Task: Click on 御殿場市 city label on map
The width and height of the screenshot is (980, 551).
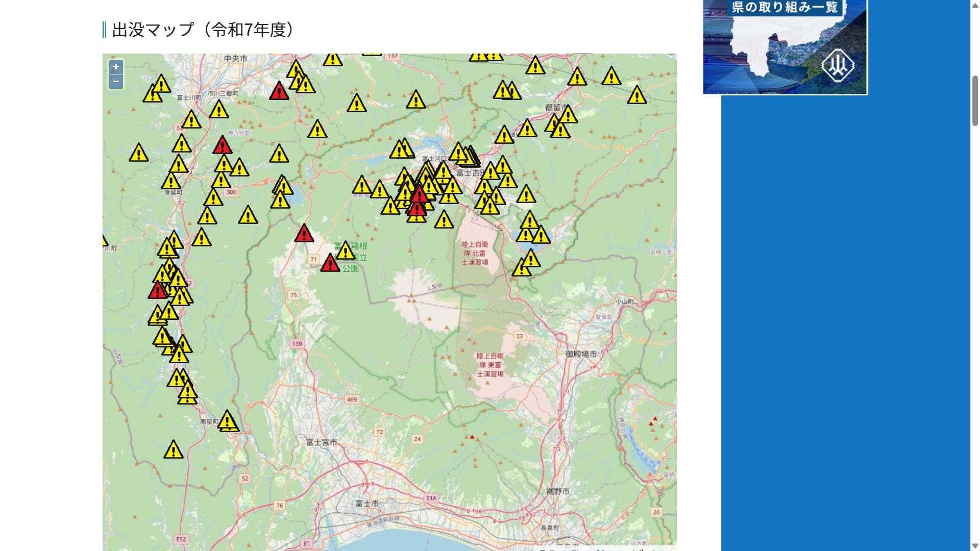Action: [x=581, y=354]
